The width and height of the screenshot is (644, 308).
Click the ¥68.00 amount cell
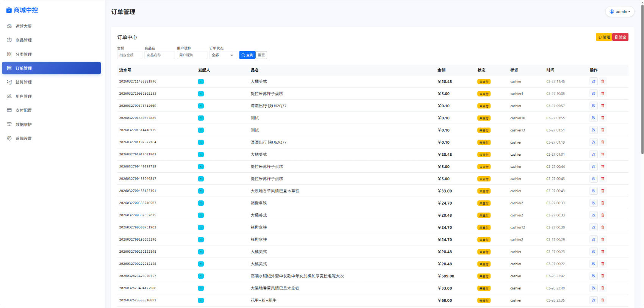coord(445,300)
